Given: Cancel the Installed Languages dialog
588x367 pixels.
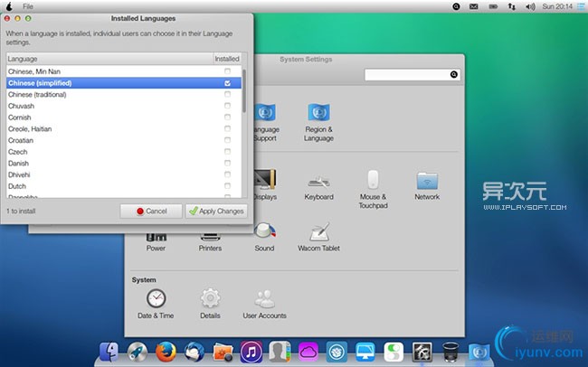Looking at the screenshot, I should pos(151,211).
